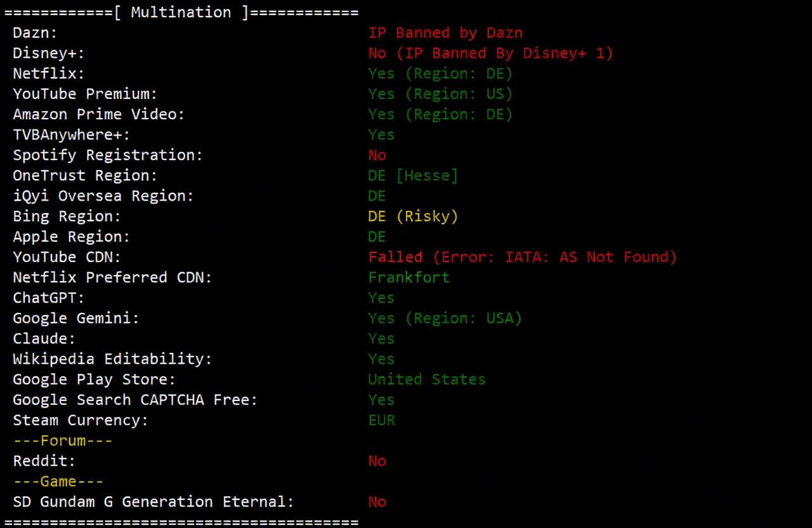Select "SD Gundam G Generation Eternal:" label
Screen dimensions: 812x528
coord(154,501)
